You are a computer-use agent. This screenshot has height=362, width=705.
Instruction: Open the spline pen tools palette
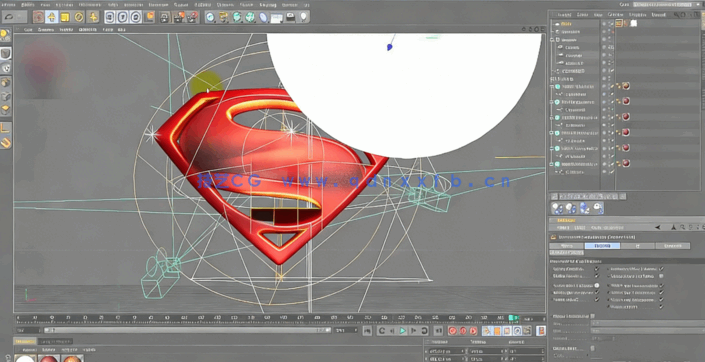223,17
